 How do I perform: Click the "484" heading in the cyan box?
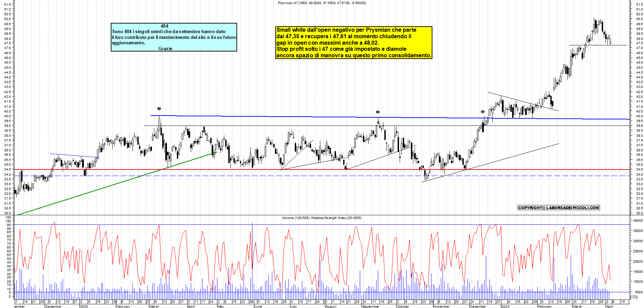pos(165,26)
